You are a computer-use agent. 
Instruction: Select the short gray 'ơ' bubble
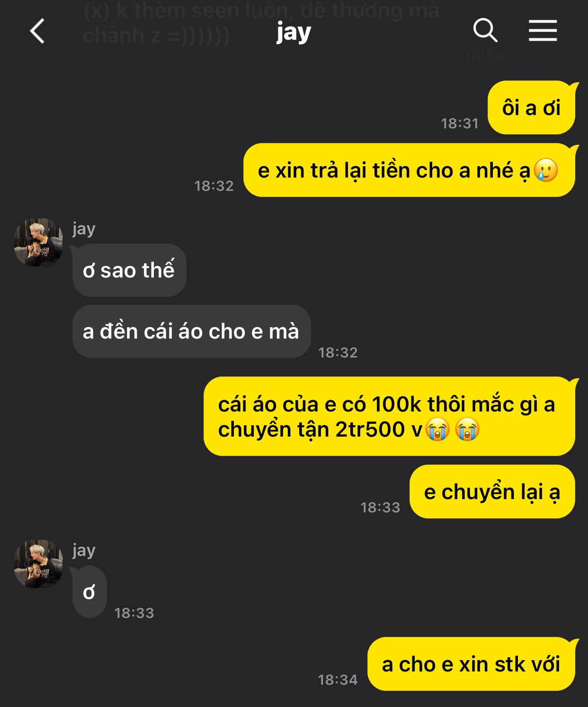click(x=89, y=591)
